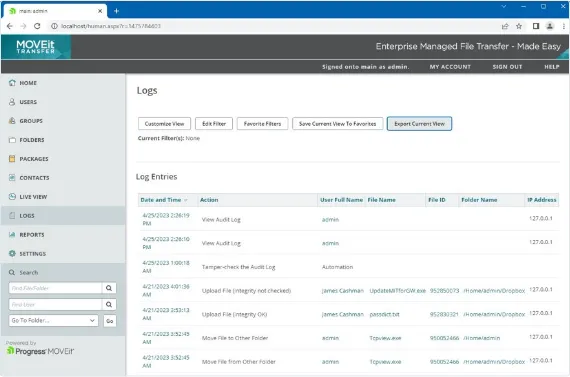Screen dimensions: 570x377
Task: Bookmark this page with star icon
Action: (x=519, y=26)
